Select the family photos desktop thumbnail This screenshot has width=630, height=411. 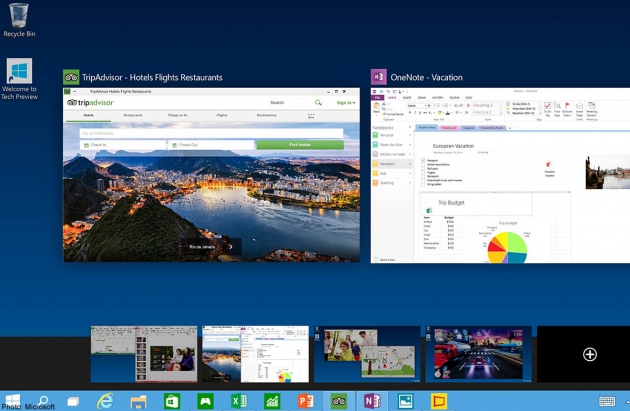pyautogui.click(x=367, y=354)
